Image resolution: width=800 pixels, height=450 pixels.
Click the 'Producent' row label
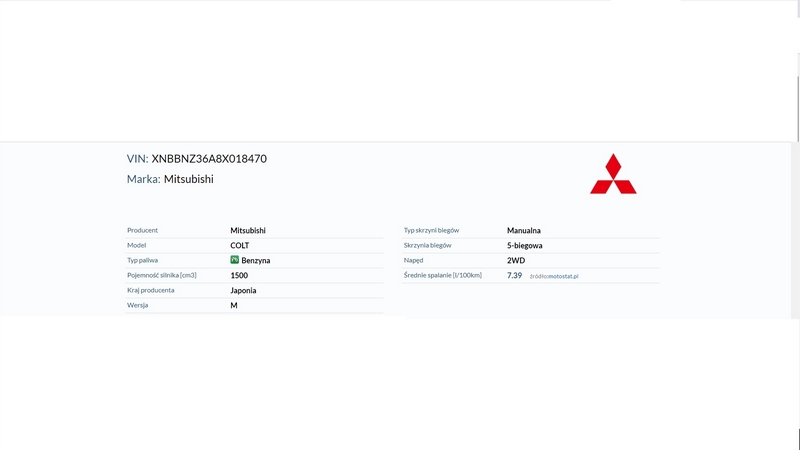pos(142,230)
